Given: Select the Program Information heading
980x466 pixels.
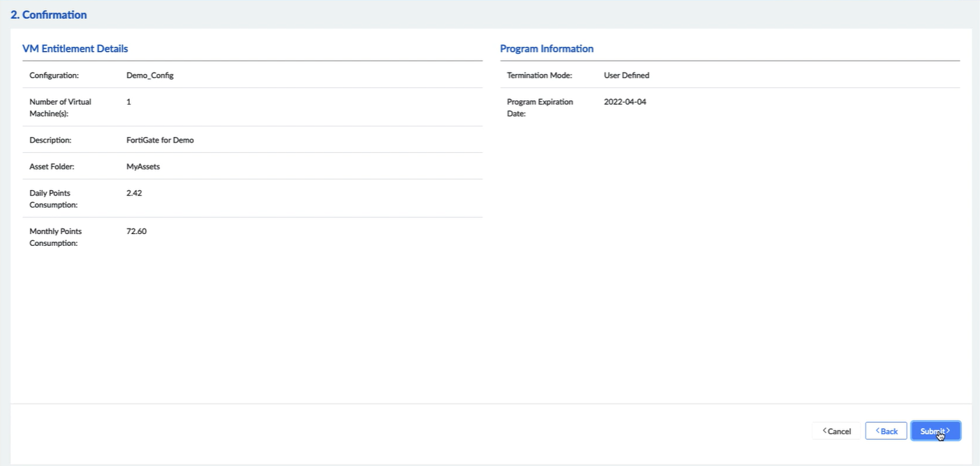Looking at the screenshot, I should pyautogui.click(x=547, y=49).
